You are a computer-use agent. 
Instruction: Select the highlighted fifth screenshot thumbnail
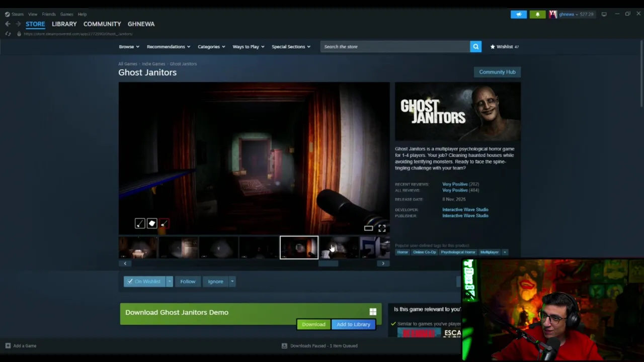299,248
